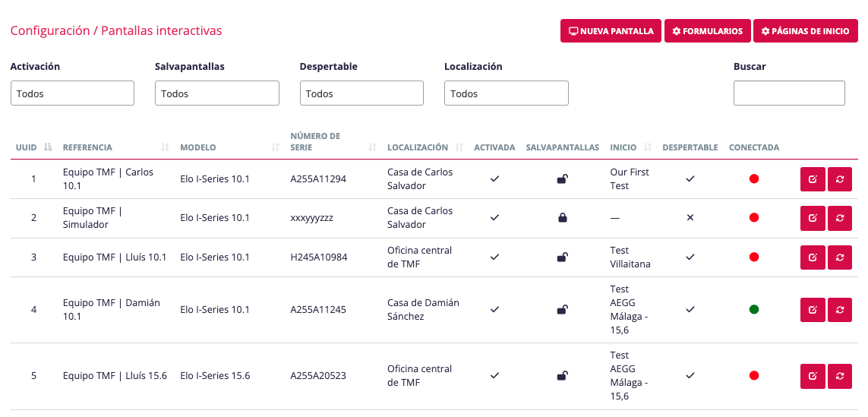The height and width of the screenshot is (417, 868).
Task: Sort table by INICIO column
Action: click(630, 147)
